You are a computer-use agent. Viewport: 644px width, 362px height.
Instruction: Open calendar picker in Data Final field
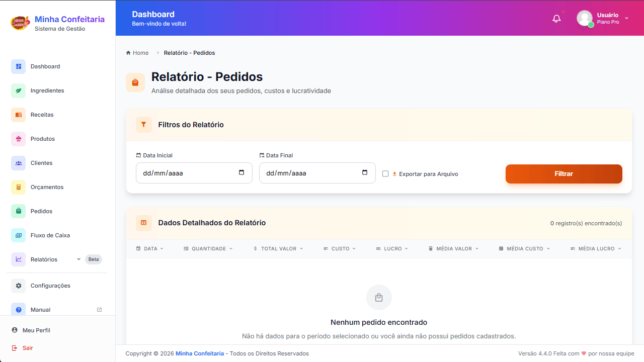click(365, 172)
